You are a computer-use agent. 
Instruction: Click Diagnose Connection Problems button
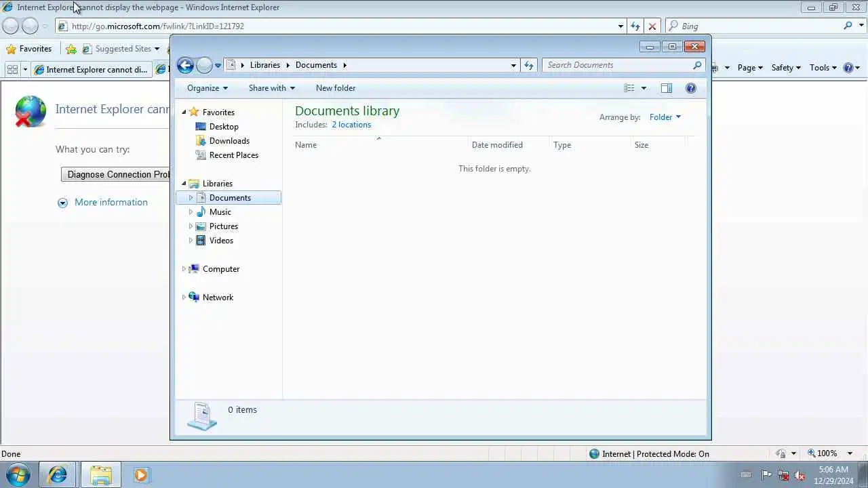pos(115,174)
